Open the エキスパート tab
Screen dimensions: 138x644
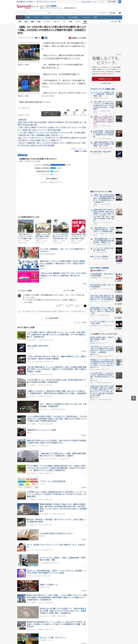point(48,17)
